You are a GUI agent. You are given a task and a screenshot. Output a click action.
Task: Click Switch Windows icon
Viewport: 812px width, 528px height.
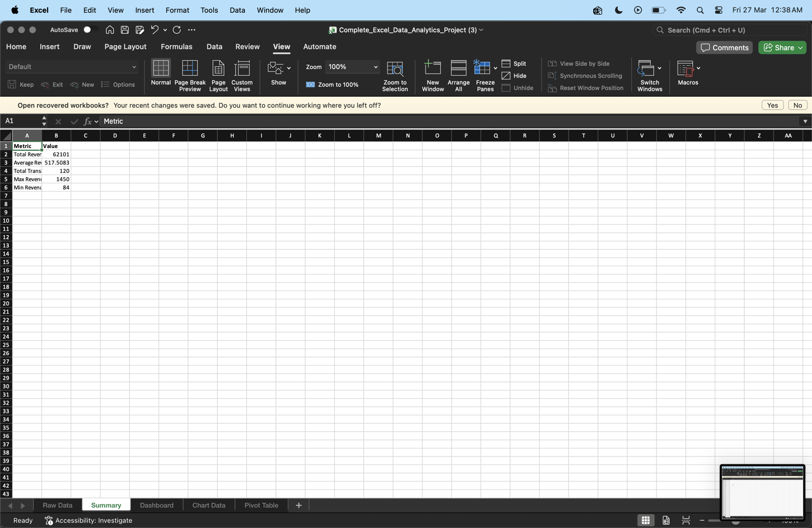tap(646, 68)
